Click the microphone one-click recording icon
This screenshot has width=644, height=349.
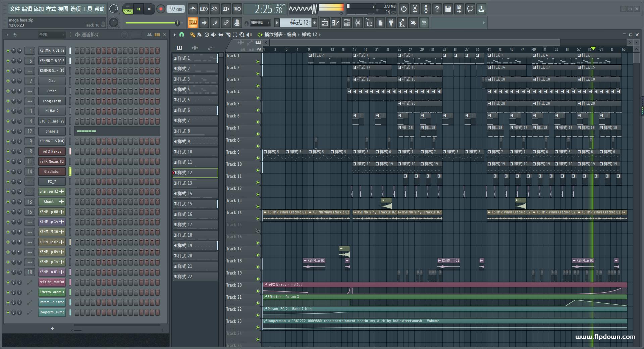click(426, 9)
